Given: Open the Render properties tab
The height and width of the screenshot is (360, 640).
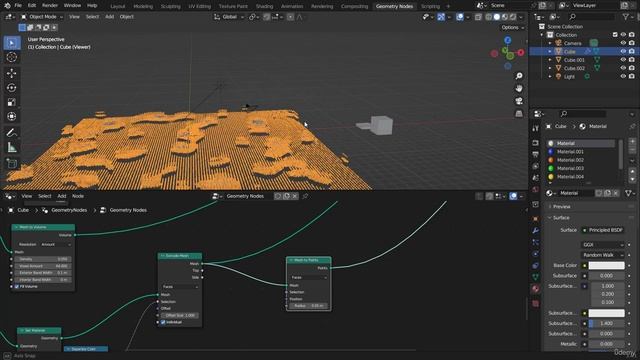Looking at the screenshot, I should (536, 143).
